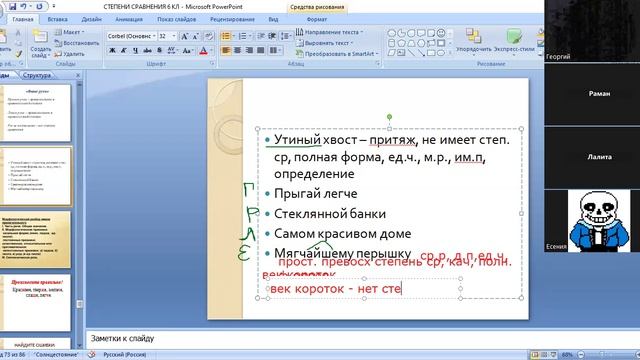Screen dimensions: 640x360
Task: Select the straight line shape
Action: click(x=411, y=53)
